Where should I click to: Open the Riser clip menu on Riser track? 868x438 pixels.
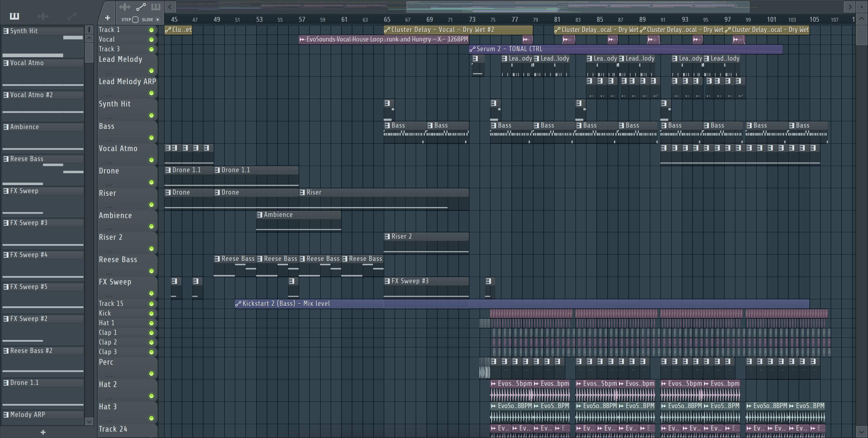click(302, 192)
